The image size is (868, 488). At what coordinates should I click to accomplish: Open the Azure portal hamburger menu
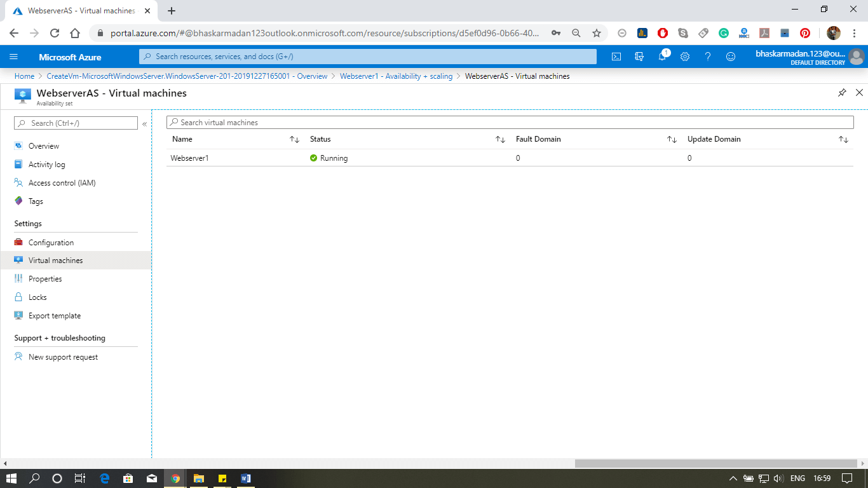pos(14,57)
